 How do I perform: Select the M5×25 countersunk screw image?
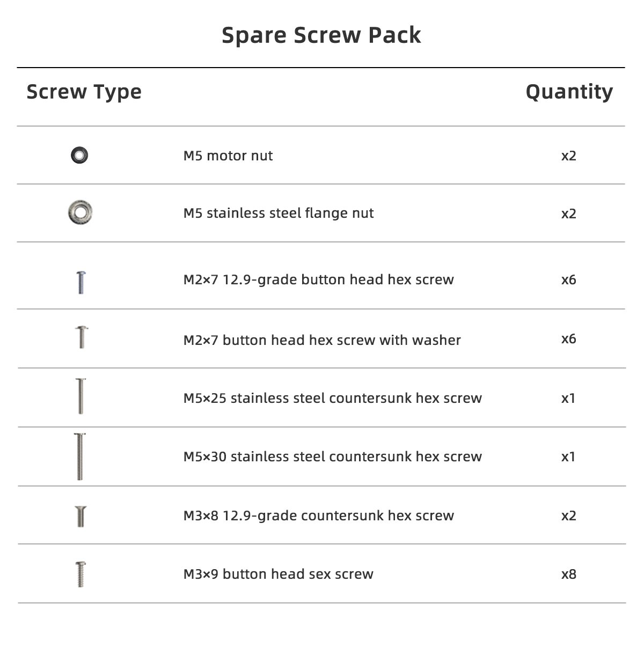click(80, 396)
